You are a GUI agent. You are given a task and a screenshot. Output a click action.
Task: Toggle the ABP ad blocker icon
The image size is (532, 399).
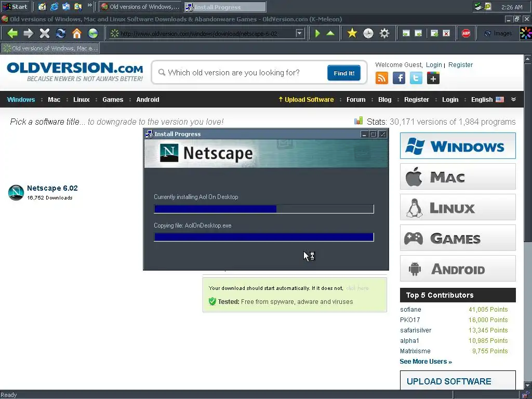click(466, 33)
